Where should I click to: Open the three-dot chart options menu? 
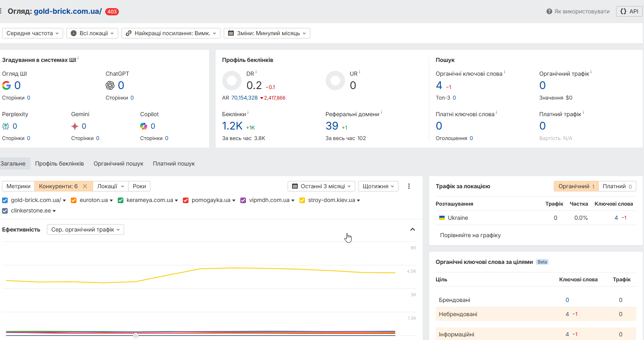409,186
